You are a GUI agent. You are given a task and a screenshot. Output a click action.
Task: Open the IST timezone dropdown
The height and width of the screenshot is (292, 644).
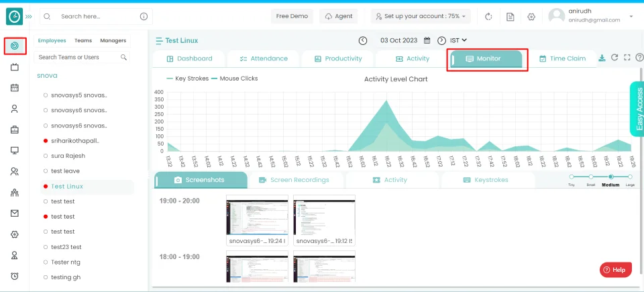[x=458, y=41]
